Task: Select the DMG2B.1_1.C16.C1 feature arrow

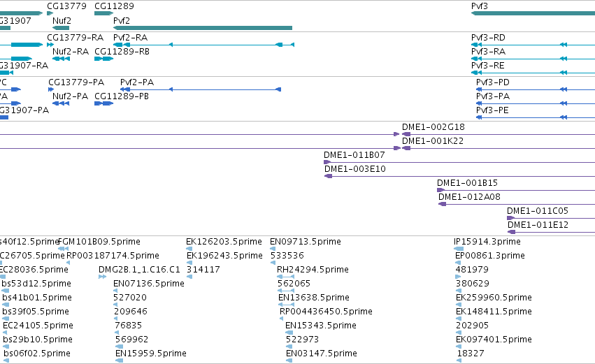Action: pos(102,277)
